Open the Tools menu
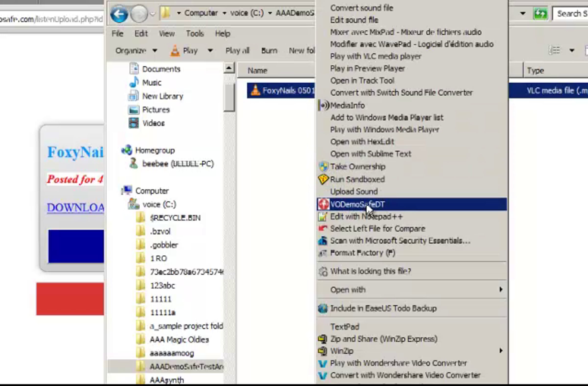 (x=195, y=34)
